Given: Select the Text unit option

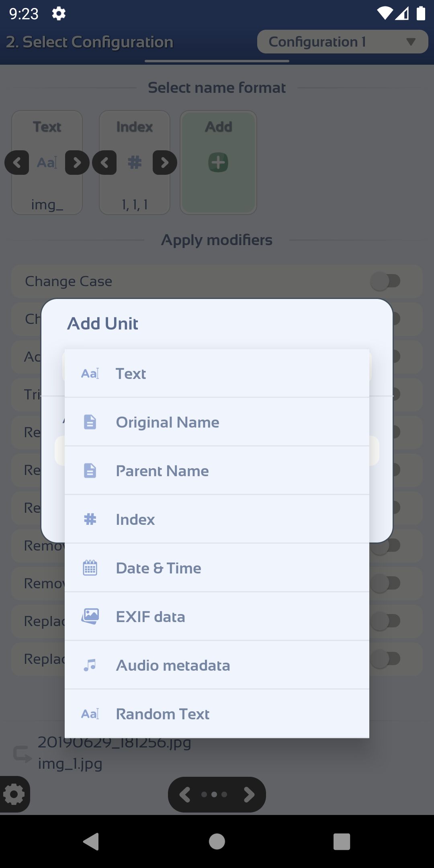Looking at the screenshot, I should (x=217, y=373).
